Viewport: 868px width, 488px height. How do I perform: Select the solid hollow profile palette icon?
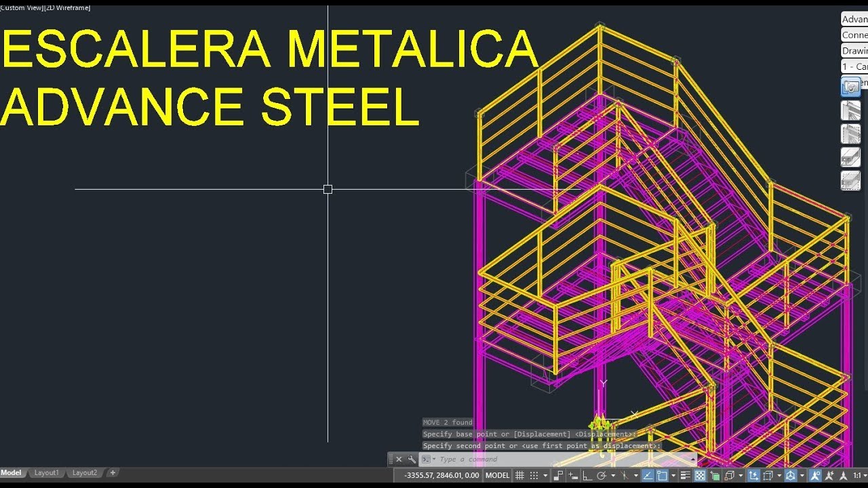[x=850, y=157]
